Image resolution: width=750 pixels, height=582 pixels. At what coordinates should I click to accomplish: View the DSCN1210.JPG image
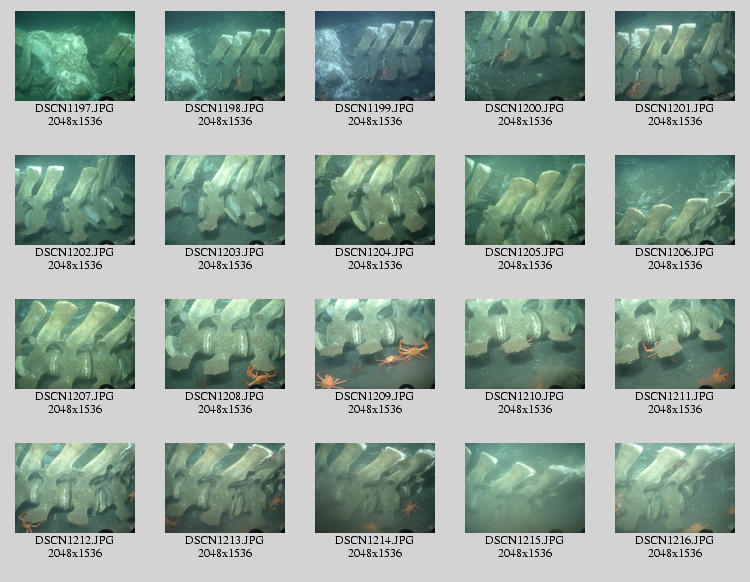(525, 344)
